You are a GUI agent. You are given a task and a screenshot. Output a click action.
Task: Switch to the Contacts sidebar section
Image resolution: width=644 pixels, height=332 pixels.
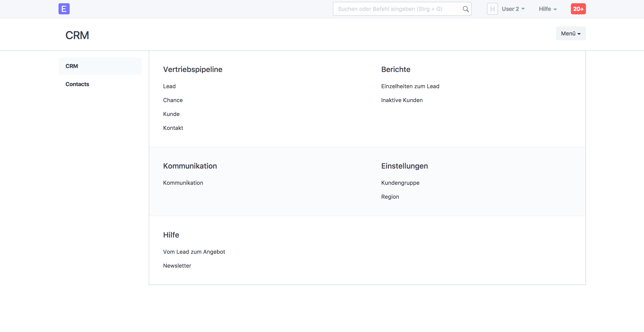click(77, 84)
